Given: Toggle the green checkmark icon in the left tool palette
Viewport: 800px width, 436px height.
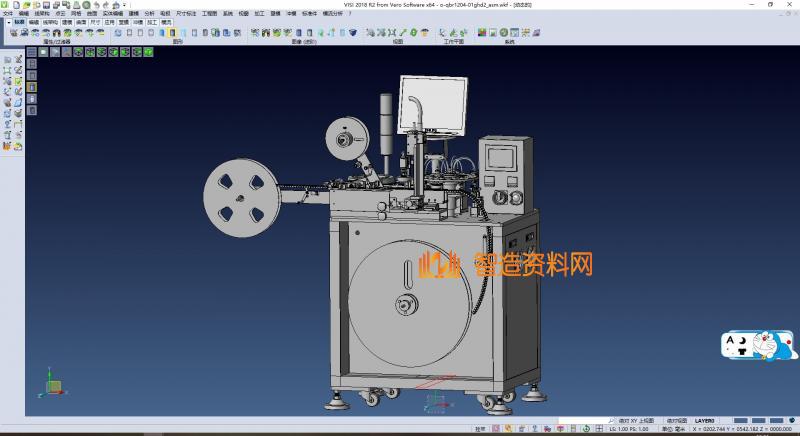Looking at the screenshot, I should tap(18, 81).
